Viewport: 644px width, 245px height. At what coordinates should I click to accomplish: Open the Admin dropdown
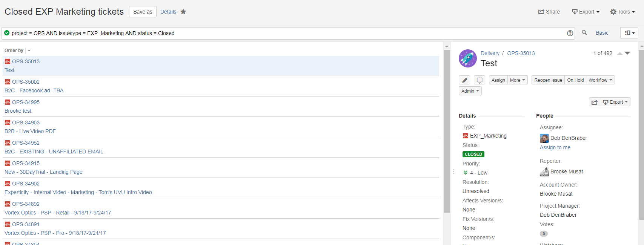470,91
